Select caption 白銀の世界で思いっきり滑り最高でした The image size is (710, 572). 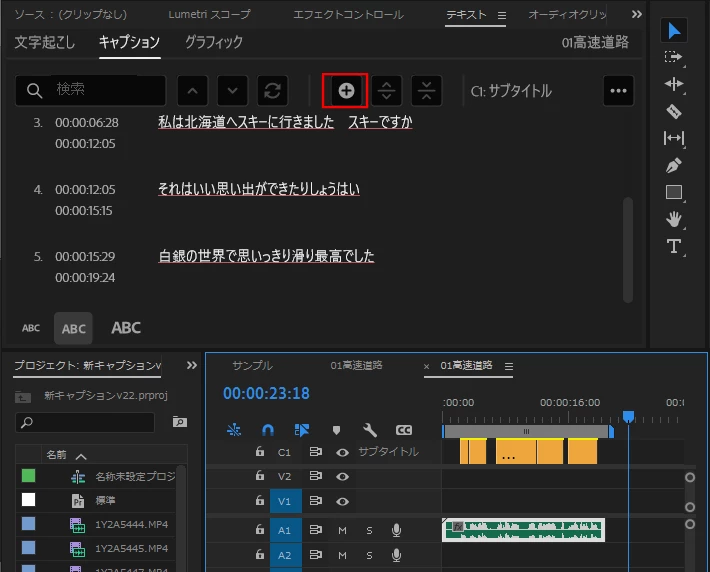click(266, 256)
